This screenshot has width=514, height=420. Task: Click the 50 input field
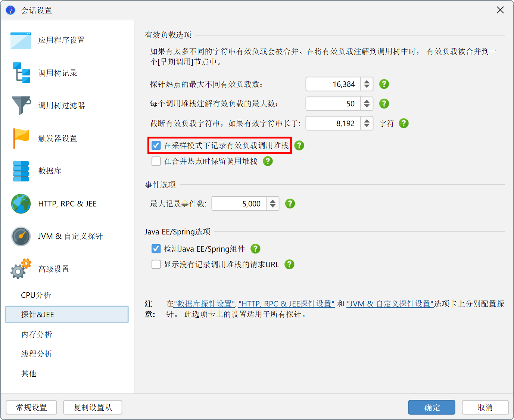[333, 104]
